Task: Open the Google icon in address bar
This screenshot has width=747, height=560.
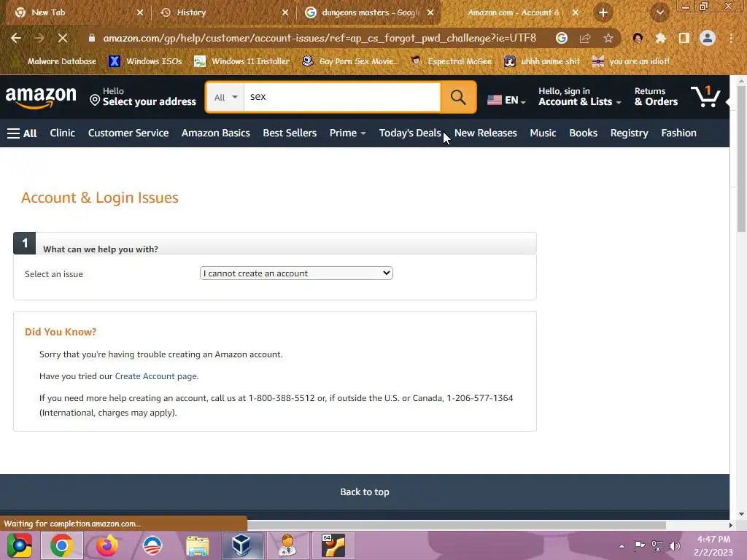Action: (562, 38)
